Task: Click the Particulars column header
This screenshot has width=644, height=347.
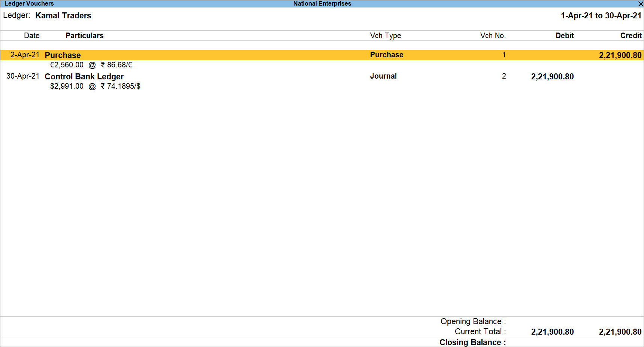Action: click(x=84, y=36)
